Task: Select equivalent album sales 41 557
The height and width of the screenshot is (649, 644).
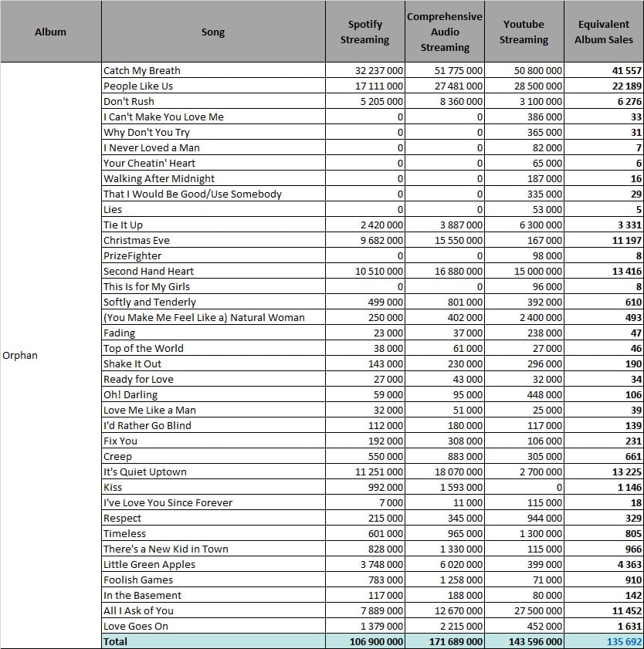Action: (x=604, y=71)
